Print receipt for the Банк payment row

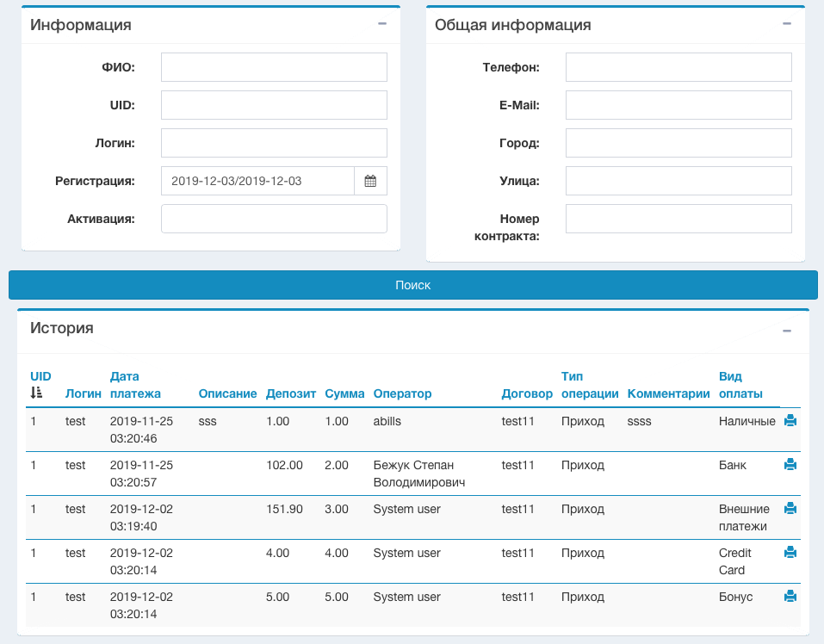pyautogui.click(x=790, y=465)
